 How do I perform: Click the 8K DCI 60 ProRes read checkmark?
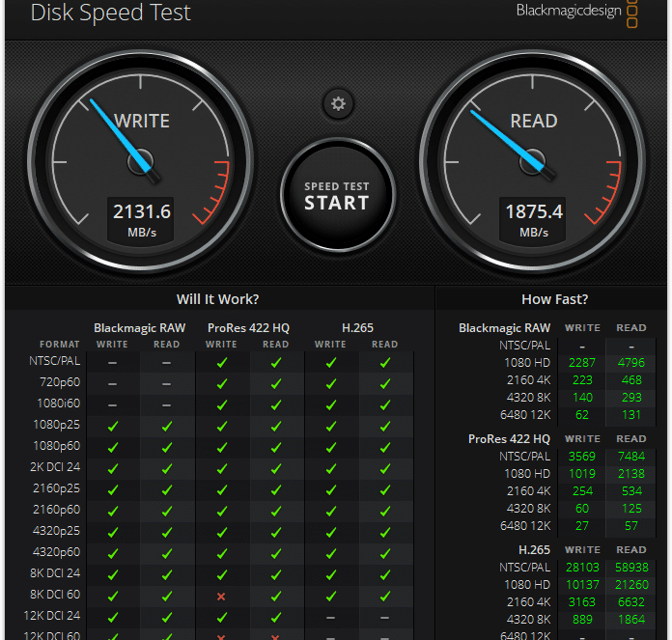pyautogui.click(x=276, y=596)
